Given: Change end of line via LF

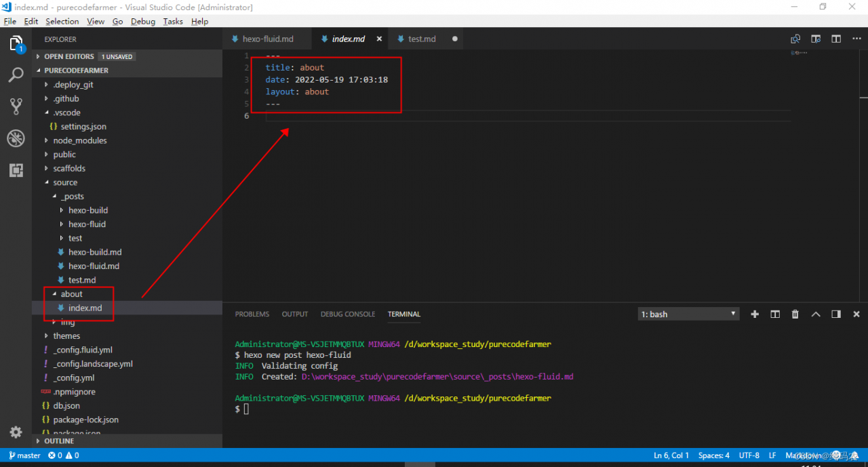Looking at the screenshot, I should coord(772,455).
